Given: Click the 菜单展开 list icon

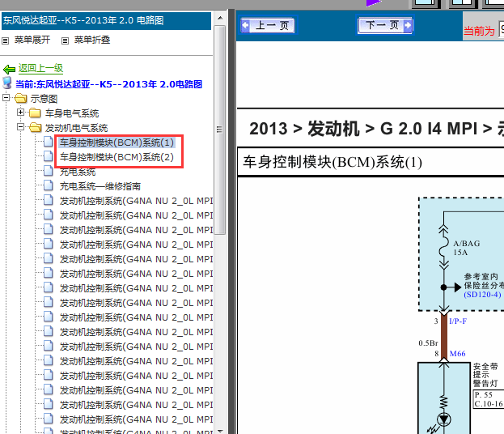Looking at the screenshot, I should point(5,40).
